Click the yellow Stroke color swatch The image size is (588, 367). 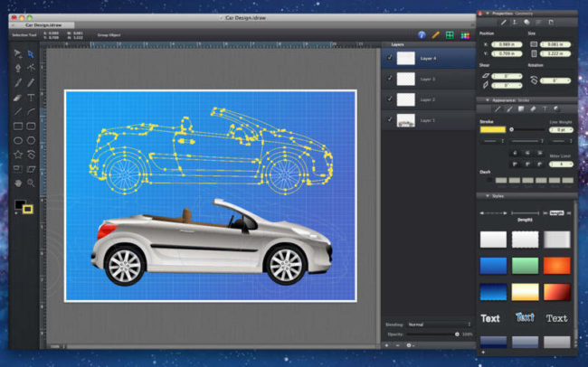493,129
